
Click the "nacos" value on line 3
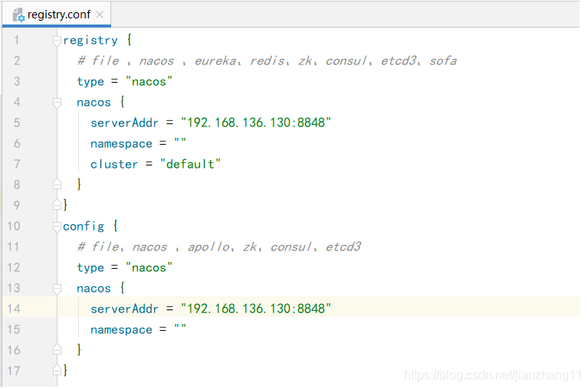[x=149, y=82]
